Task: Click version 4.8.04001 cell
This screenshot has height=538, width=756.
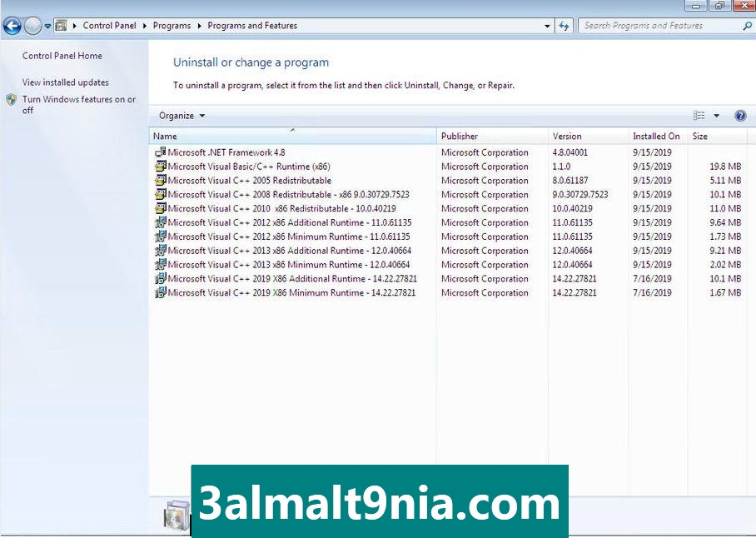Action: click(569, 152)
